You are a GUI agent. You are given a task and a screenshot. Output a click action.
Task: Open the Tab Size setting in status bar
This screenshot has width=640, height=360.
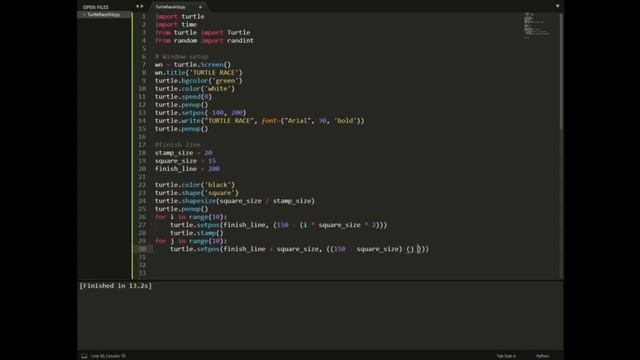click(x=506, y=356)
